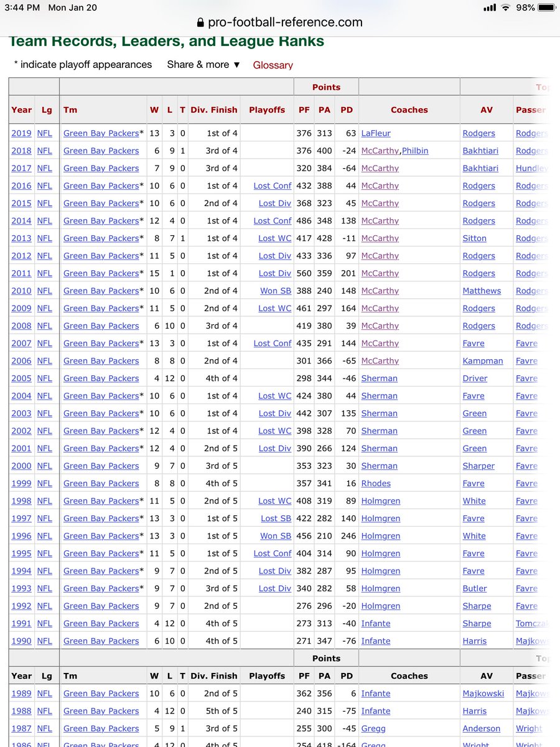560x747 pixels.
Task: Tap the lock icon in address bar
Action: 200,22
